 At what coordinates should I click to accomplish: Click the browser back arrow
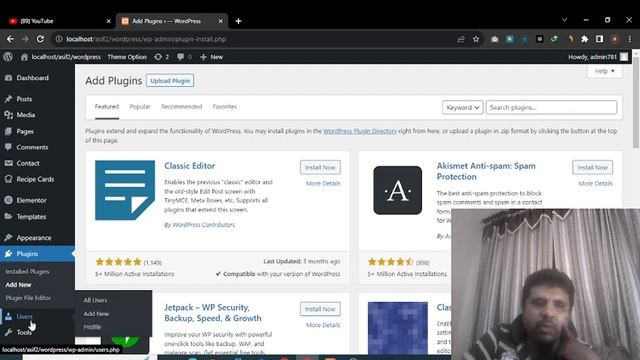10,39
